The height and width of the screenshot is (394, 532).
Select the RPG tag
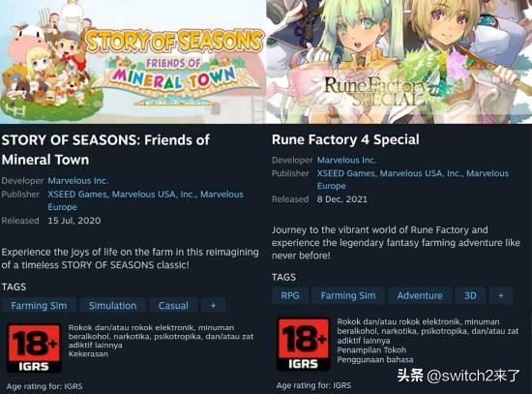[290, 295]
